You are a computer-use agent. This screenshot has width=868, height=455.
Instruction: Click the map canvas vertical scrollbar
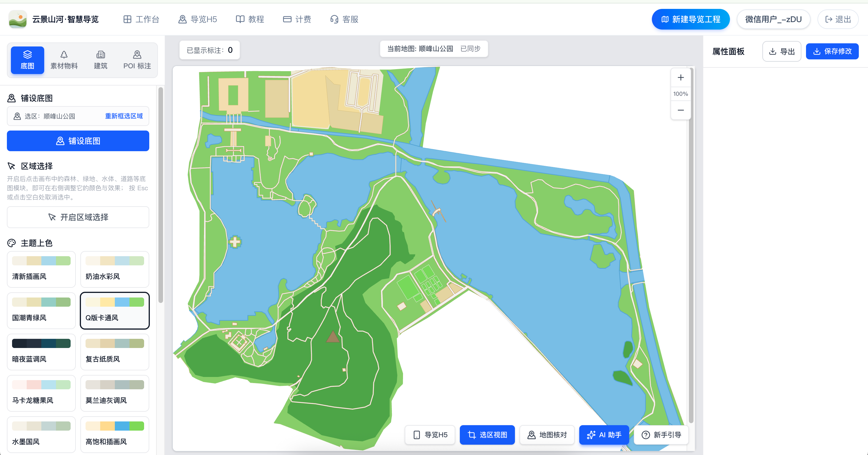(x=691, y=245)
